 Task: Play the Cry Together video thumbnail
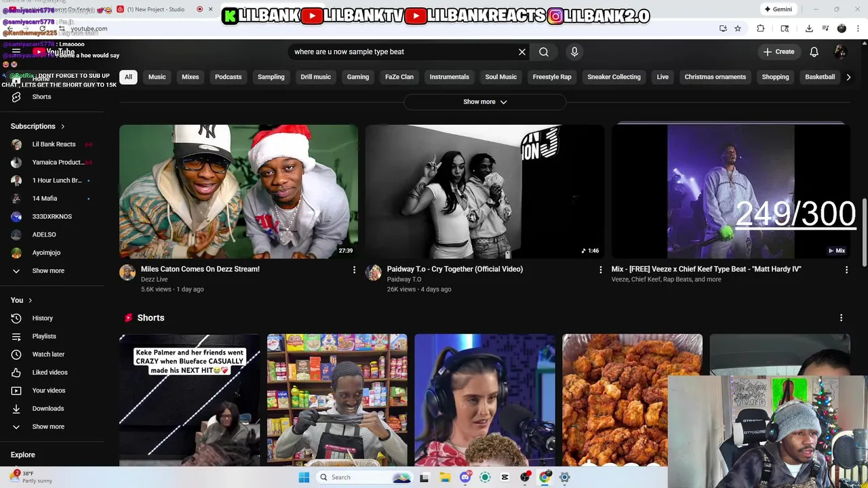click(x=485, y=192)
